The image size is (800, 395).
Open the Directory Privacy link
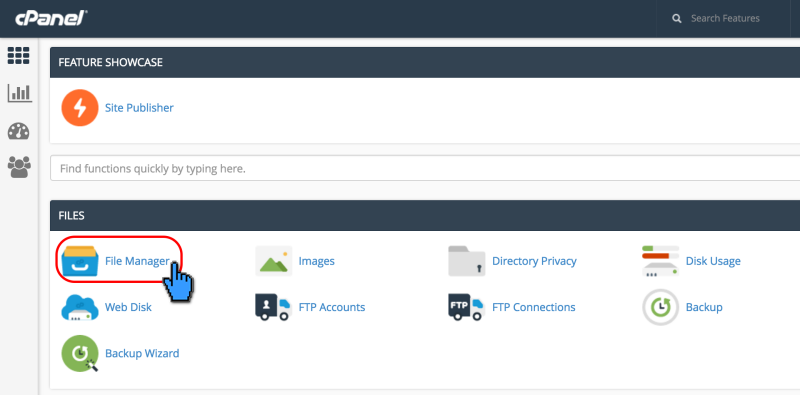(534, 261)
